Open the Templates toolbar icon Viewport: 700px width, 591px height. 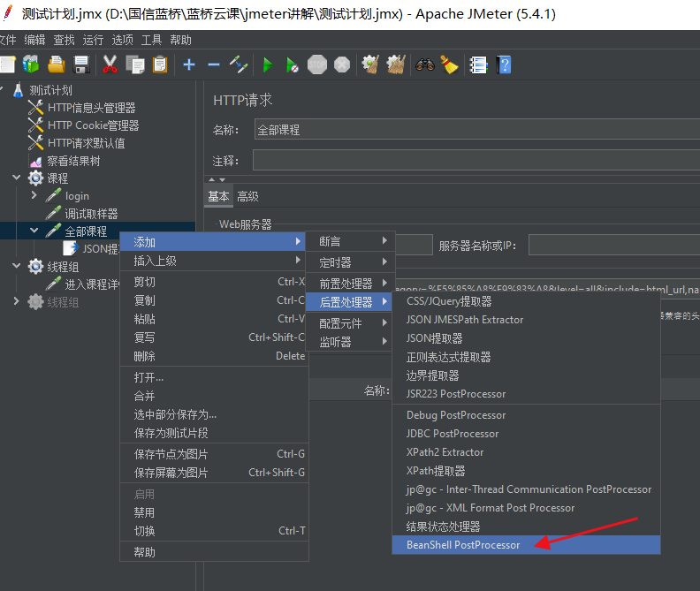pos(31,65)
